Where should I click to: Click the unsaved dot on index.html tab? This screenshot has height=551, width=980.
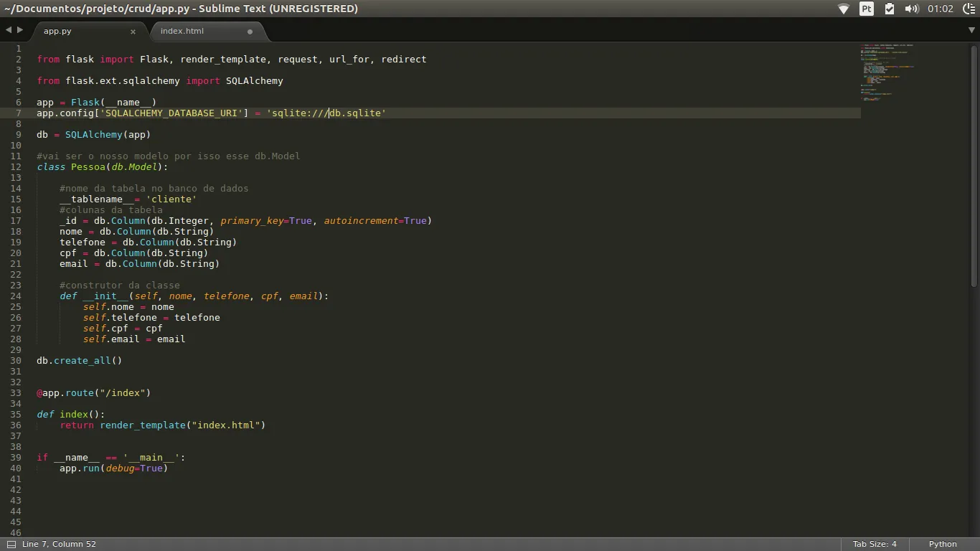[250, 32]
